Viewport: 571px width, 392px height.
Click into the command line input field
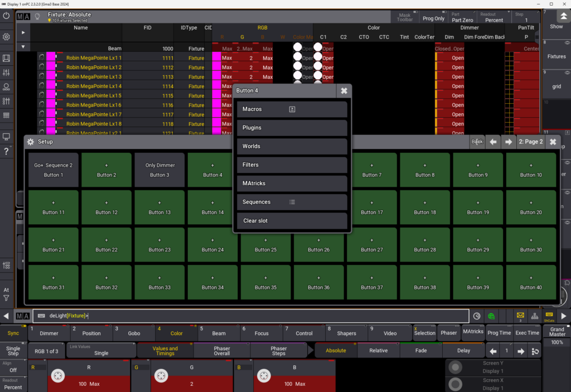click(251, 316)
